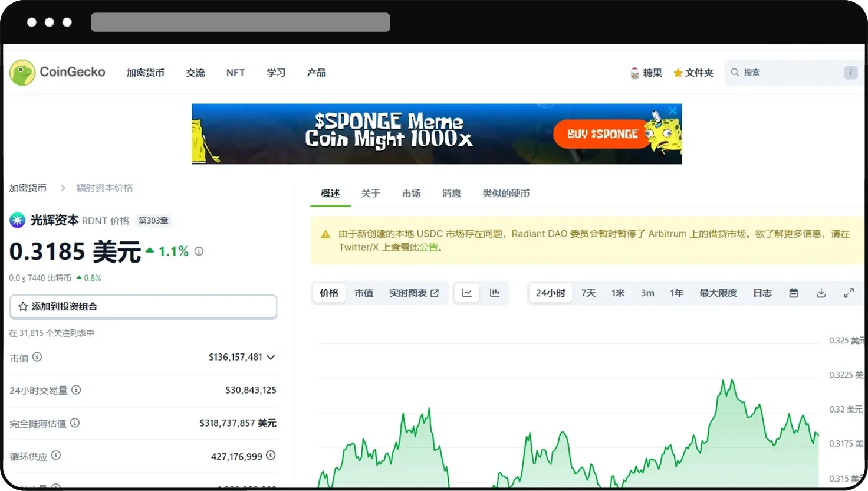Click the star in 添加到投资组合

point(23,306)
